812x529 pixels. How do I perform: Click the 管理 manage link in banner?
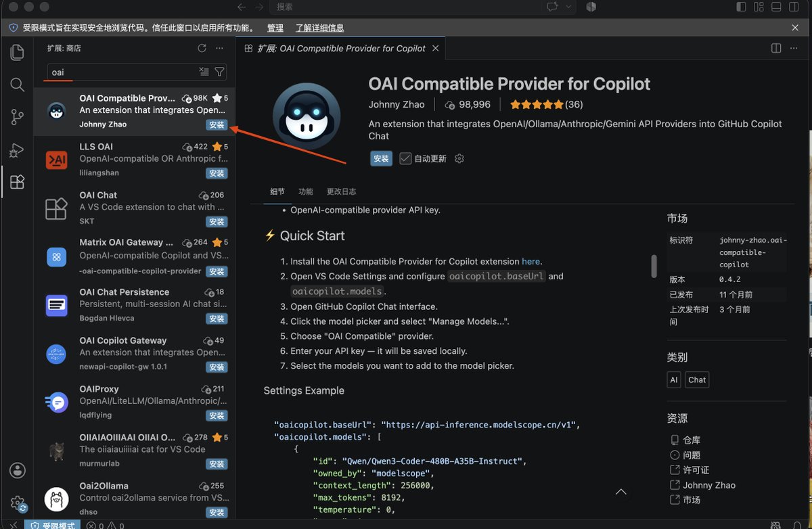coord(275,28)
